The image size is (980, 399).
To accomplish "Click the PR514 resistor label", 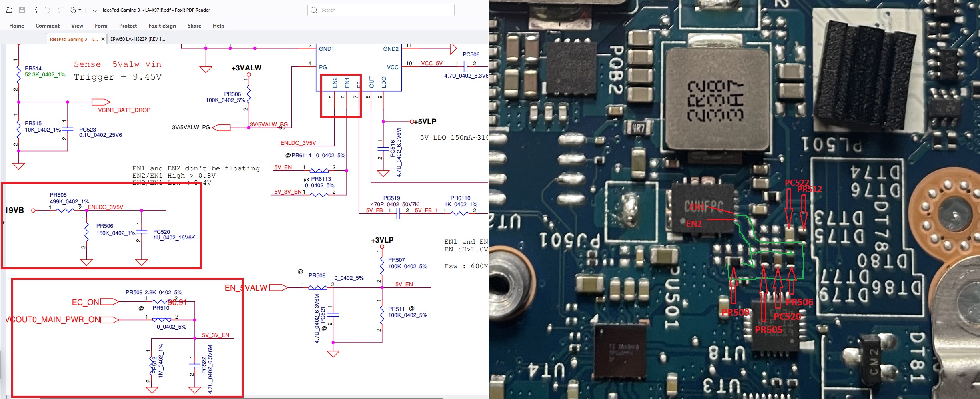I will (33, 68).
